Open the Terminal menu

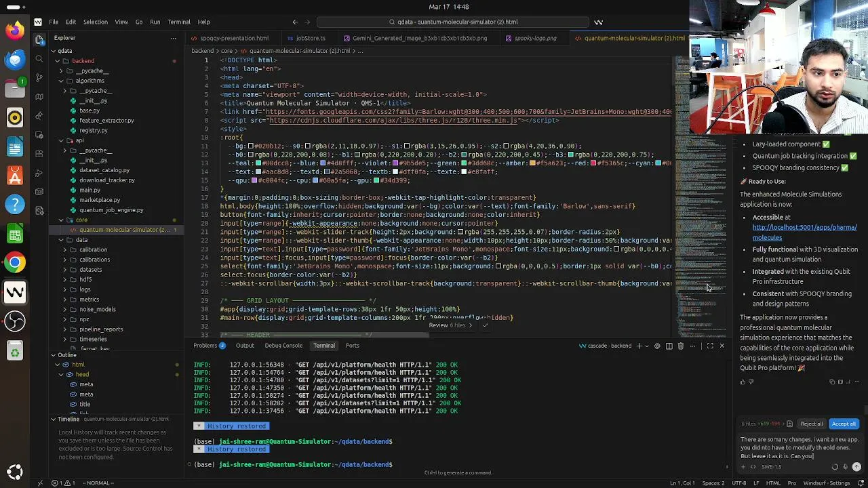[x=178, y=22]
